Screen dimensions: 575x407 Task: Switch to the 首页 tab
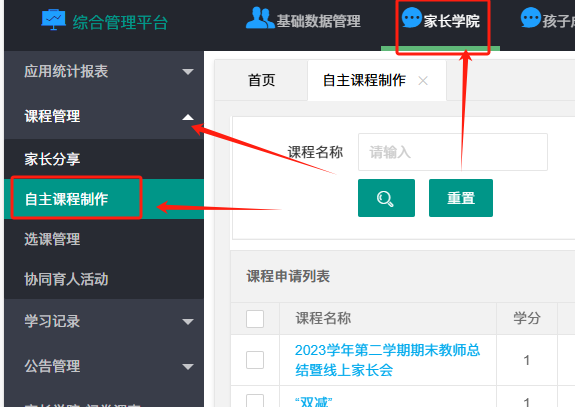click(261, 80)
